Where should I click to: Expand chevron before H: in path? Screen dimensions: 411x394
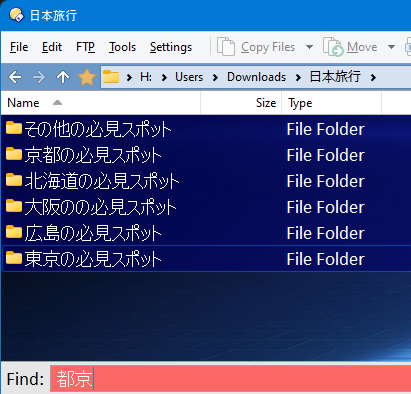pyautogui.click(x=129, y=78)
